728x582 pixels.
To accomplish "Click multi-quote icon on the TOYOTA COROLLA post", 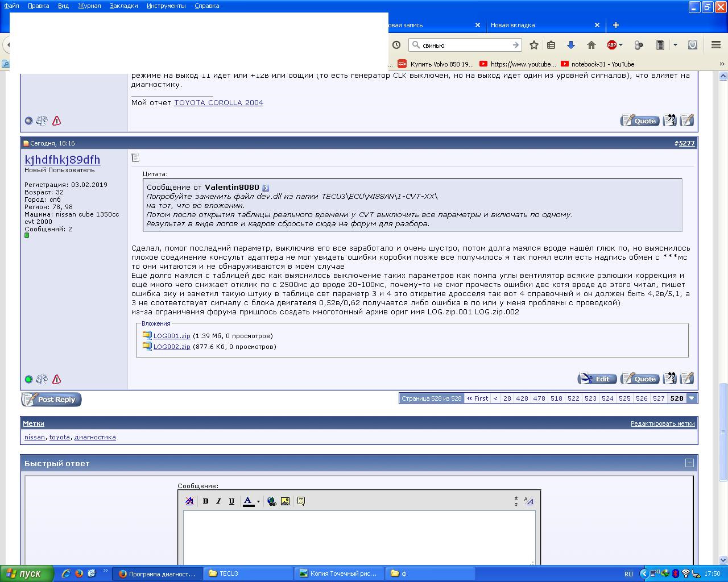I will click(670, 120).
